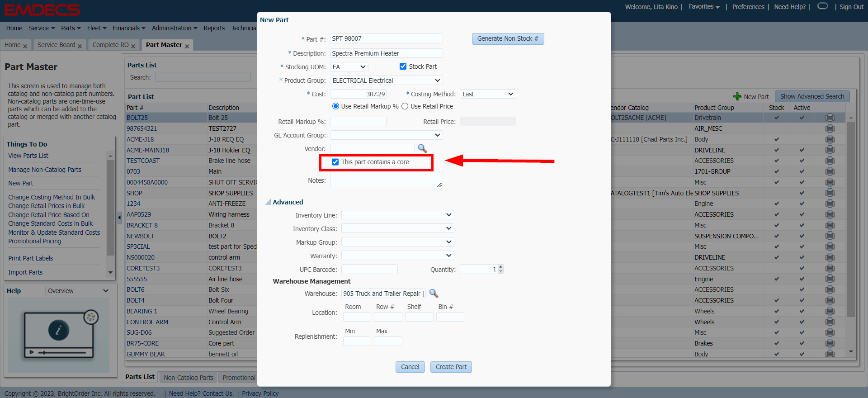This screenshot has width=868, height=398.
Task: Open the Help Overview dropdown
Action: pos(78,291)
